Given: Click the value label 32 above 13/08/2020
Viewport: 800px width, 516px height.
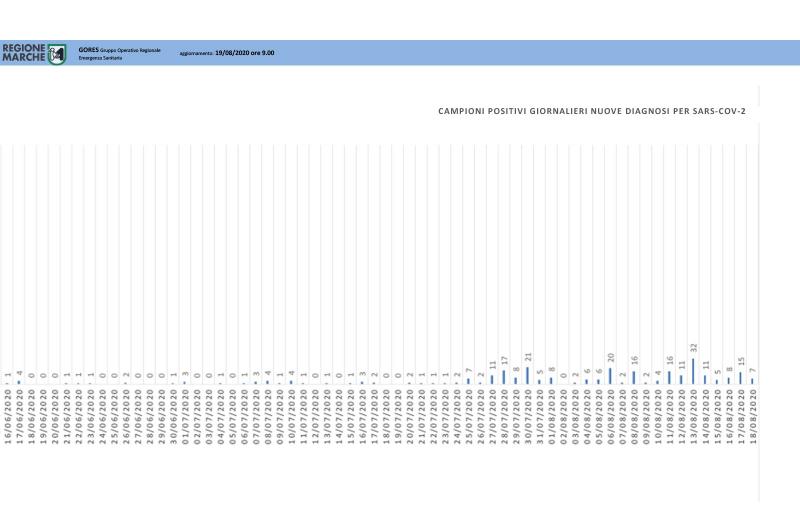Looking at the screenshot, I should tap(693, 348).
